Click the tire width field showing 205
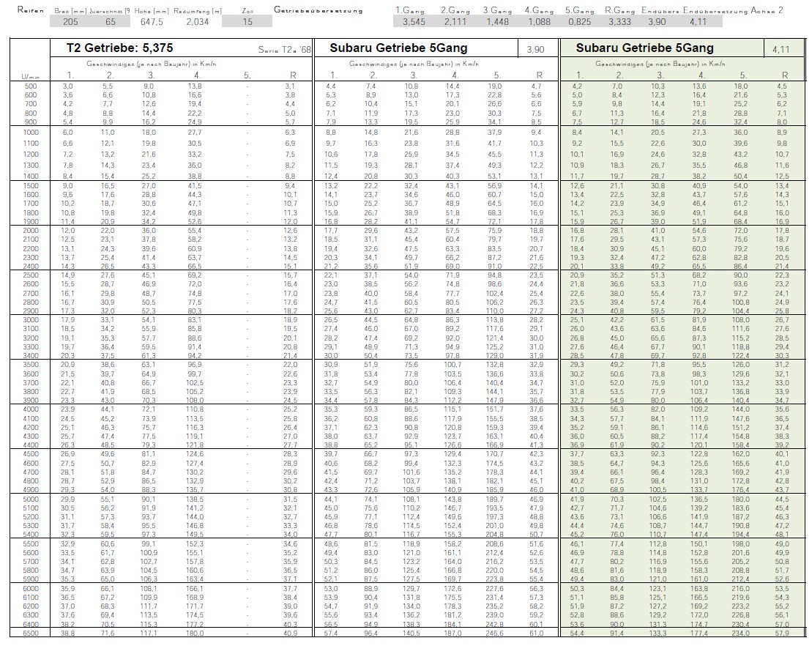Viewport: 812px width, 646px height. coord(70,22)
